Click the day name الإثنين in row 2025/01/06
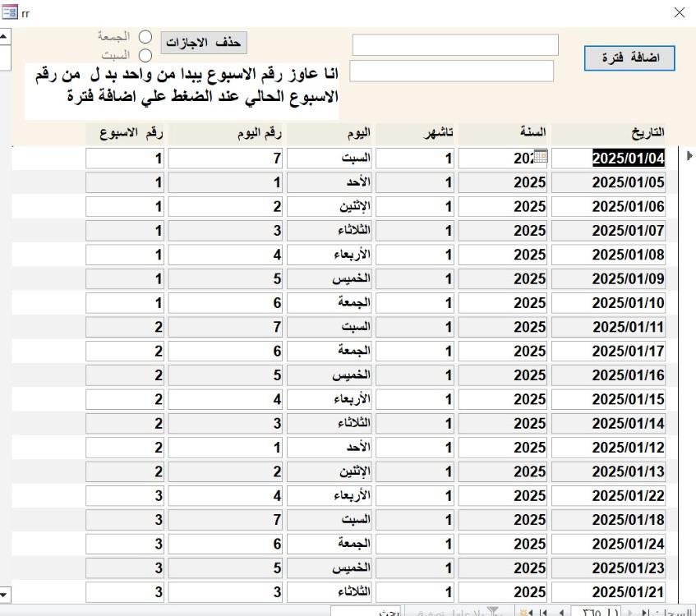The width and height of the screenshot is (696, 616). (x=329, y=206)
